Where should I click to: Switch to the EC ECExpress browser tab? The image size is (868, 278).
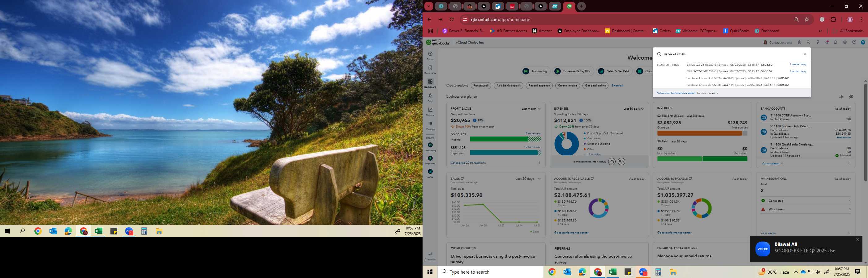(x=555, y=6)
